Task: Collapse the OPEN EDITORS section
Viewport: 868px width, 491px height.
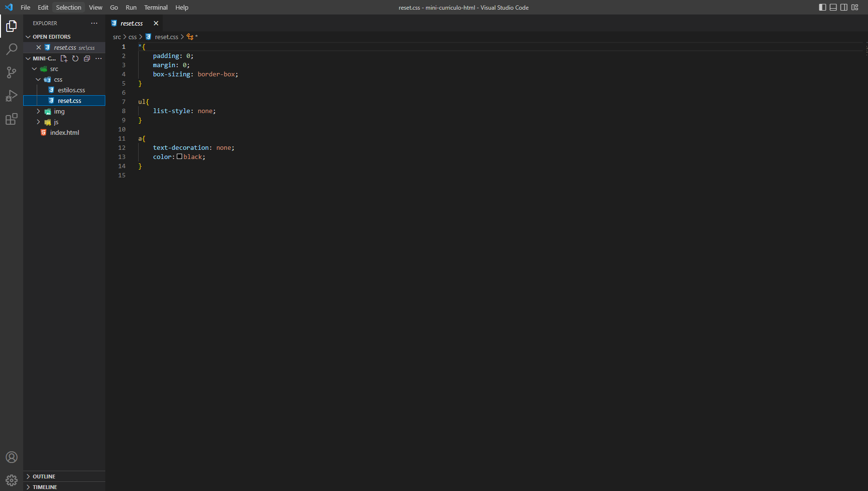Action: (x=51, y=37)
